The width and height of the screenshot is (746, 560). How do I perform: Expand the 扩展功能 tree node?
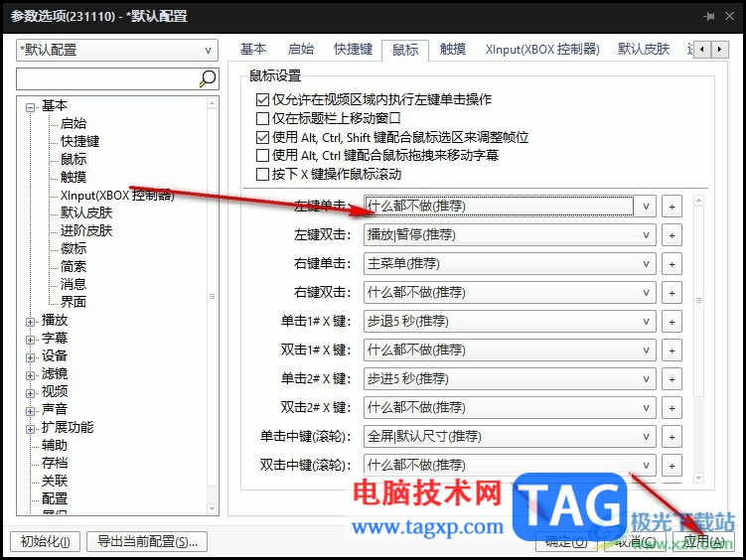click(31, 429)
